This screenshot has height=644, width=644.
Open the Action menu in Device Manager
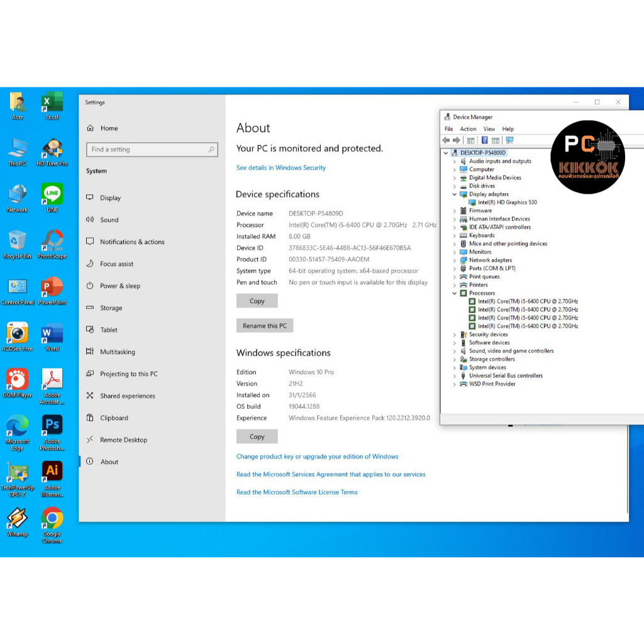(x=468, y=129)
